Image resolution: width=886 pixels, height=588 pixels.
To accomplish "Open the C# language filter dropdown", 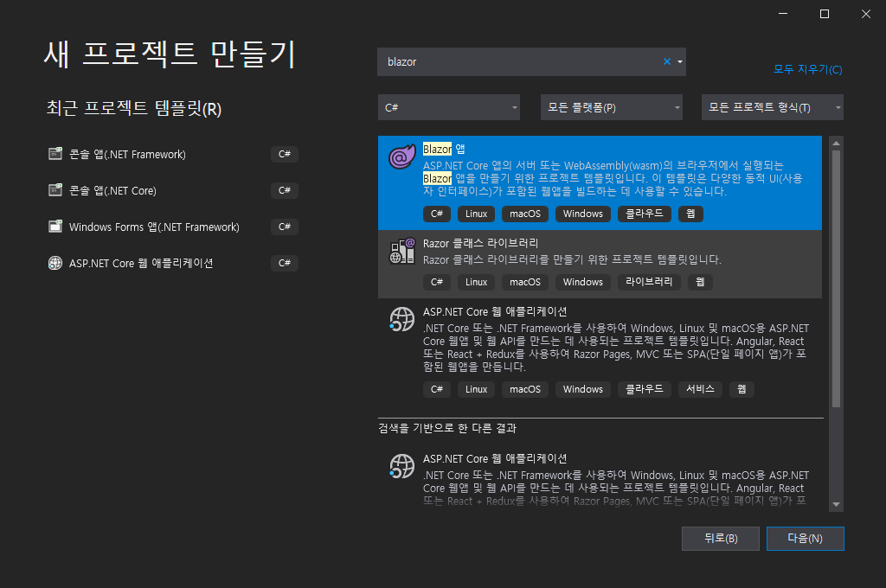I will click(449, 107).
